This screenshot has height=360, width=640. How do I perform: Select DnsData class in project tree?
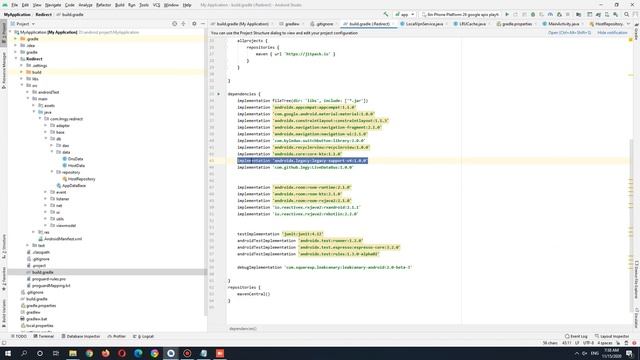pos(72,159)
